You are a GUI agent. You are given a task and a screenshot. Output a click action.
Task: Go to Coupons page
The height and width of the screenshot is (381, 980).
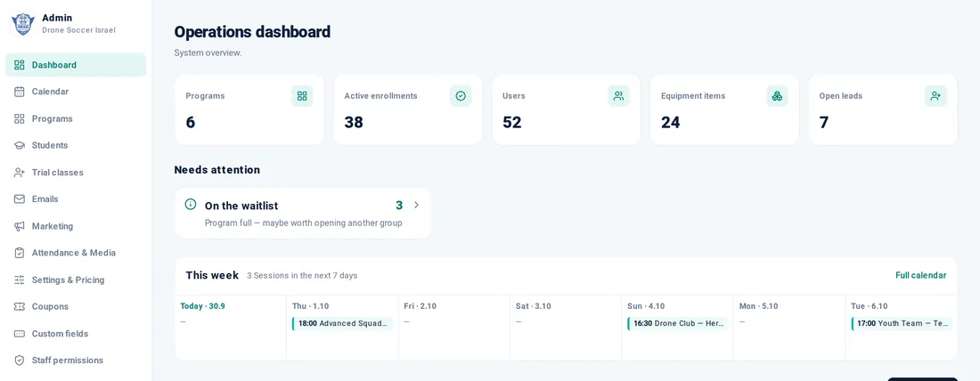76,307
